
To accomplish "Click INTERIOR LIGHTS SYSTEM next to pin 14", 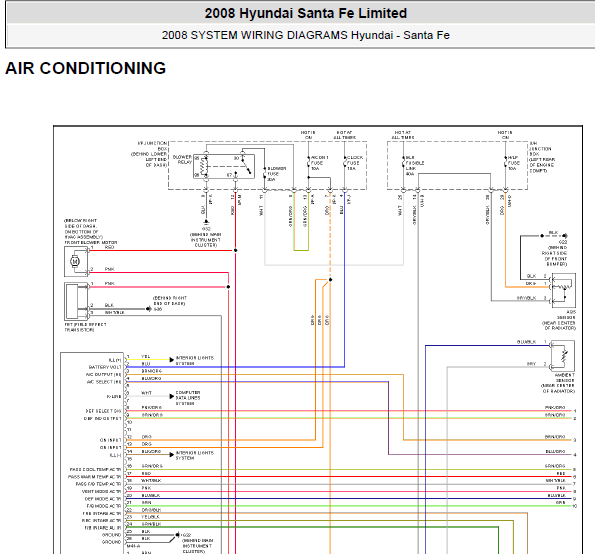I will pyautogui.click(x=195, y=455).
